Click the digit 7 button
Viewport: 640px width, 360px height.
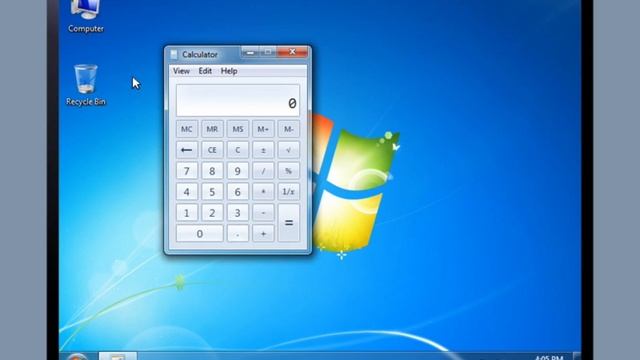coord(187,171)
